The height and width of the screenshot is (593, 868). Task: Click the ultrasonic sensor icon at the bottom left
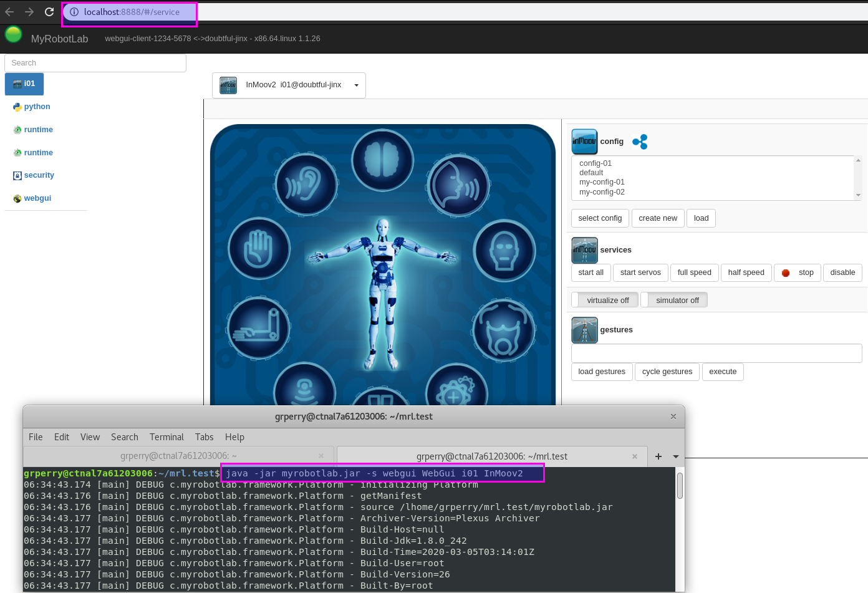point(305,390)
